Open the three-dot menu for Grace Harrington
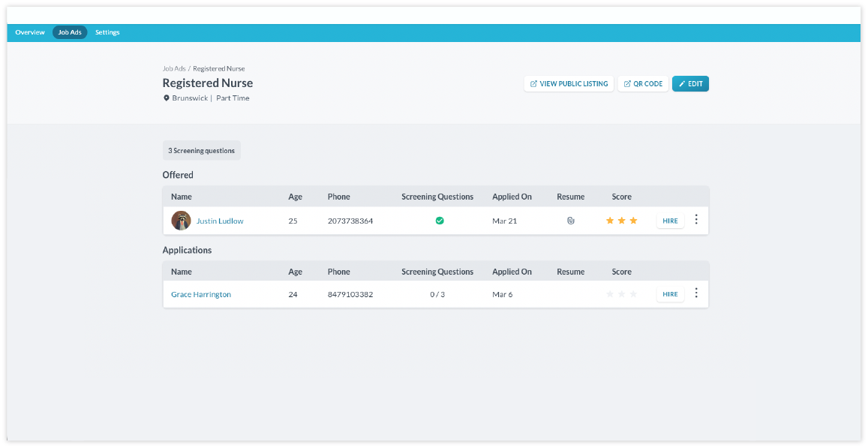Viewport: 868px width, 448px height. pos(696,293)
